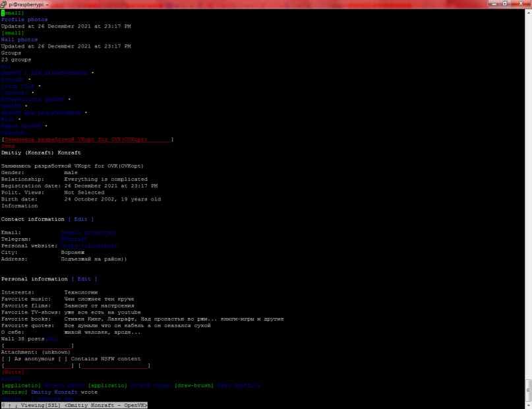The height and width of the screenshot is (409, 532).
Task: Open the Profile photos album link
Action: pyautogui.click(x=24, y=20)
